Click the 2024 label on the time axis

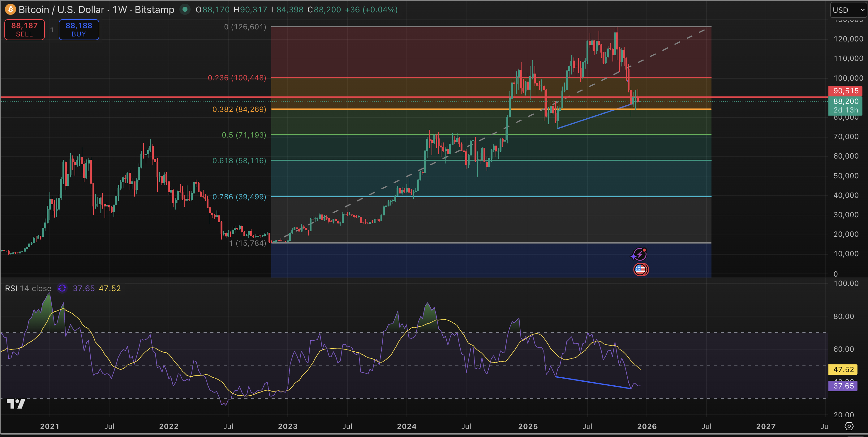(406, 426)
